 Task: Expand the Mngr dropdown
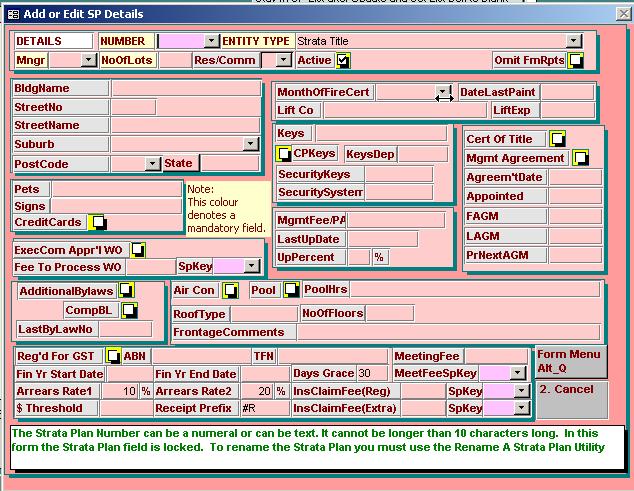pos(88,60)
